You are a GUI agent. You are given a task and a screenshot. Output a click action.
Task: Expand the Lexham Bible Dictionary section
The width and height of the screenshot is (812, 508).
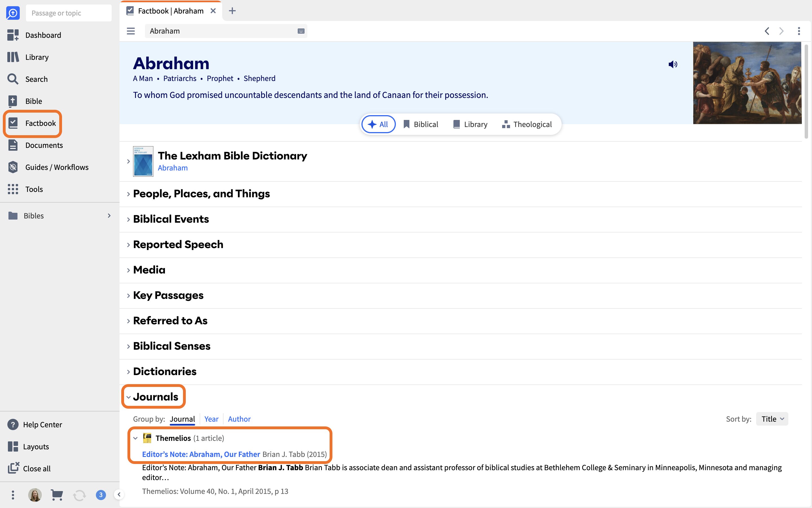[128, 162]
